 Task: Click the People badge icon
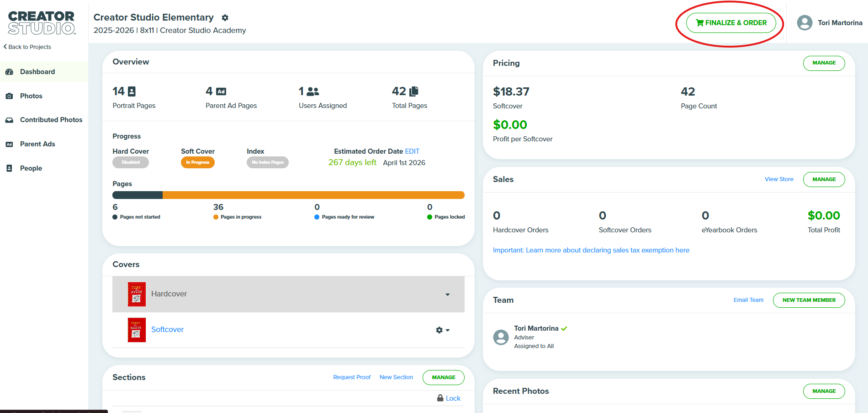(x=9, y=168)
